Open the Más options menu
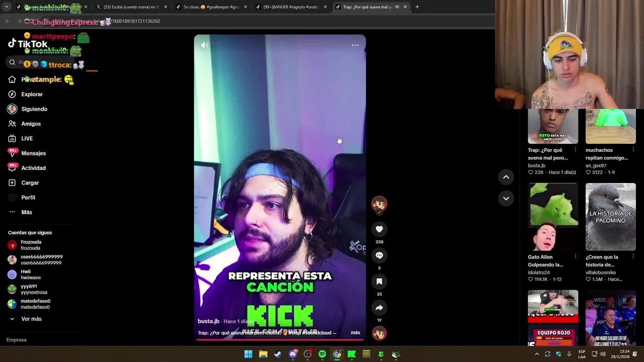This screenshot has height=362, width=644. (x=20, y=212)
